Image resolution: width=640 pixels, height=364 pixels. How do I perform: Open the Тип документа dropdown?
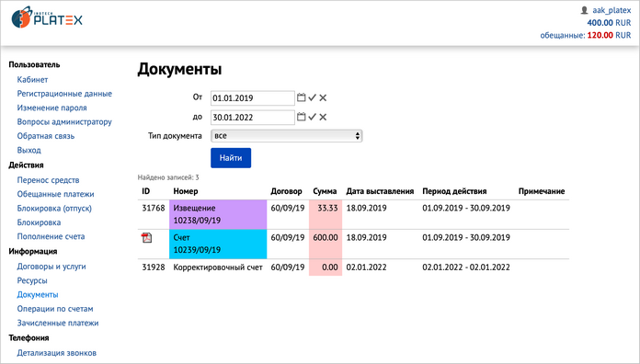tap(287, 136)
